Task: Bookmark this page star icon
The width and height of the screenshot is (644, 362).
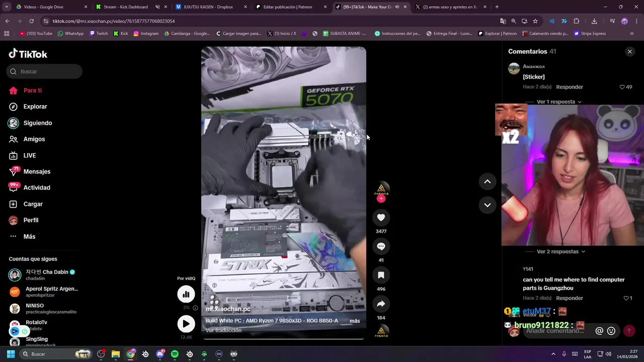Action: (x=535, y=21)
